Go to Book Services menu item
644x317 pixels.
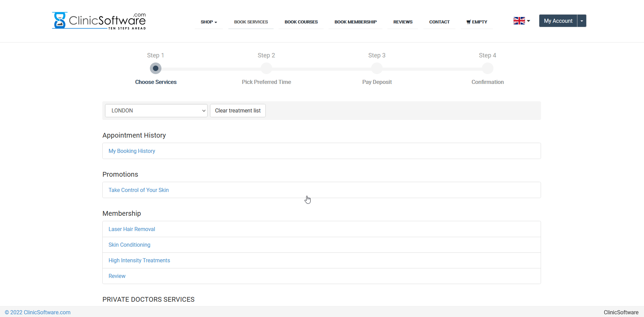click(x=251, y=22)
